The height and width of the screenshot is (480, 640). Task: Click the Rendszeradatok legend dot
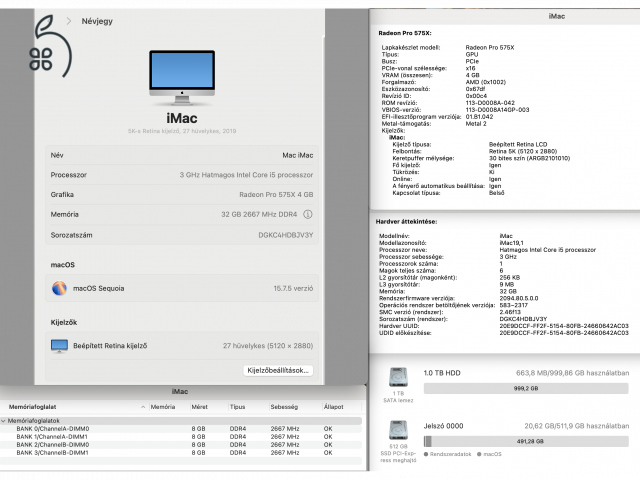(x=426, y=454)
